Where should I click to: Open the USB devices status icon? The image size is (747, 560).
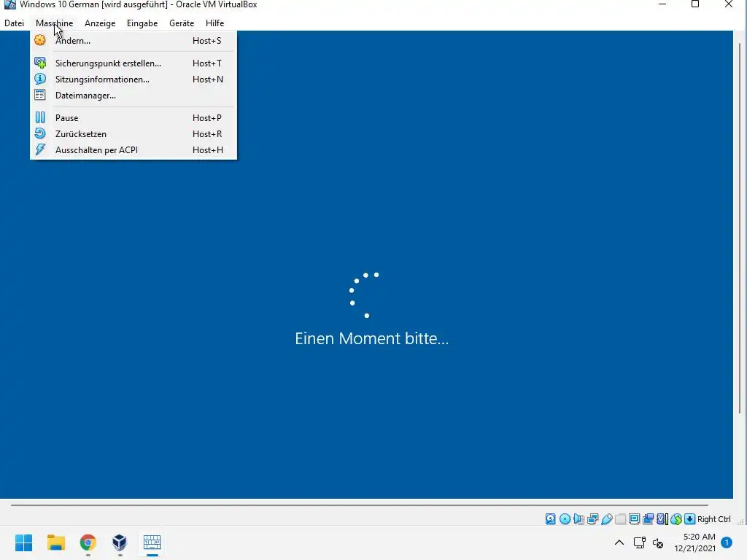pyautogui.click(x=606, y=519)
